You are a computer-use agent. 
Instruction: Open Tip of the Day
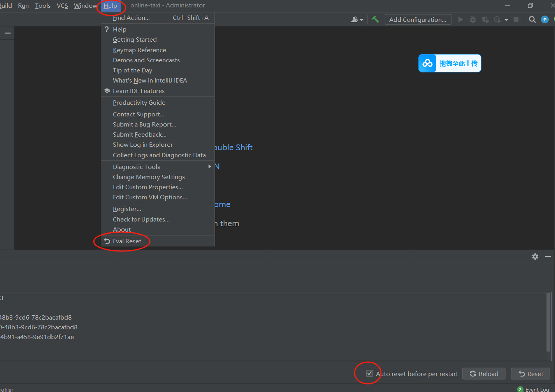click(x=158, y=70)
